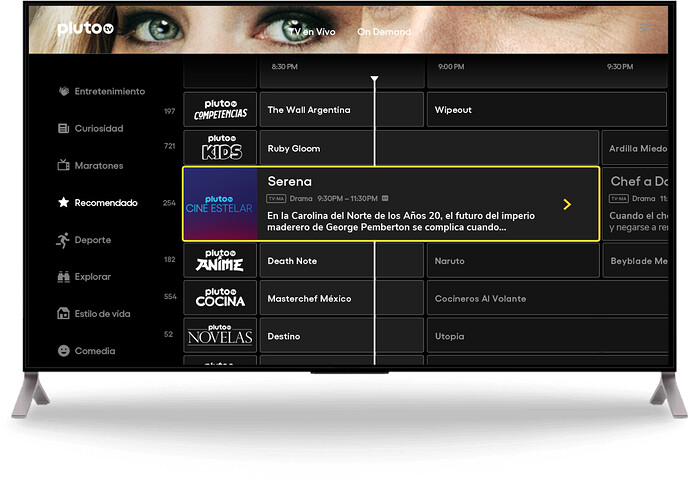690x480 pixels.
Task: Click channel number 182
Action: pos(169,259)
